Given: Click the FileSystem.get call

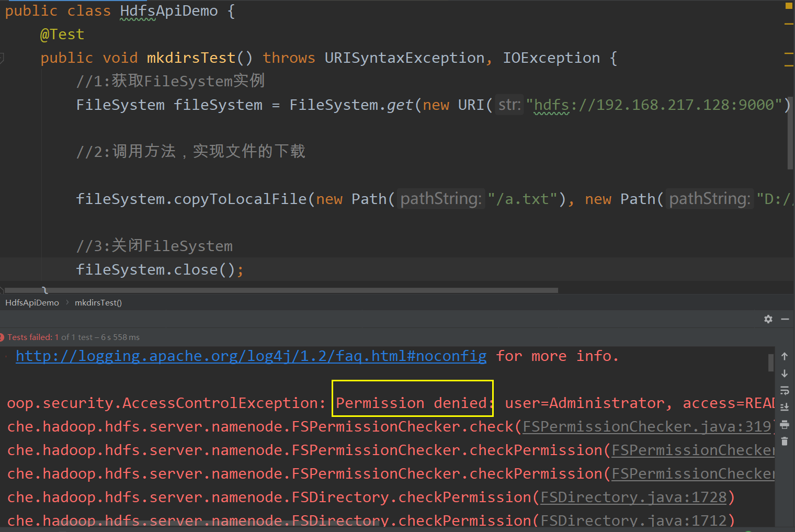Looking at the screenshot, I should (351, 105).
